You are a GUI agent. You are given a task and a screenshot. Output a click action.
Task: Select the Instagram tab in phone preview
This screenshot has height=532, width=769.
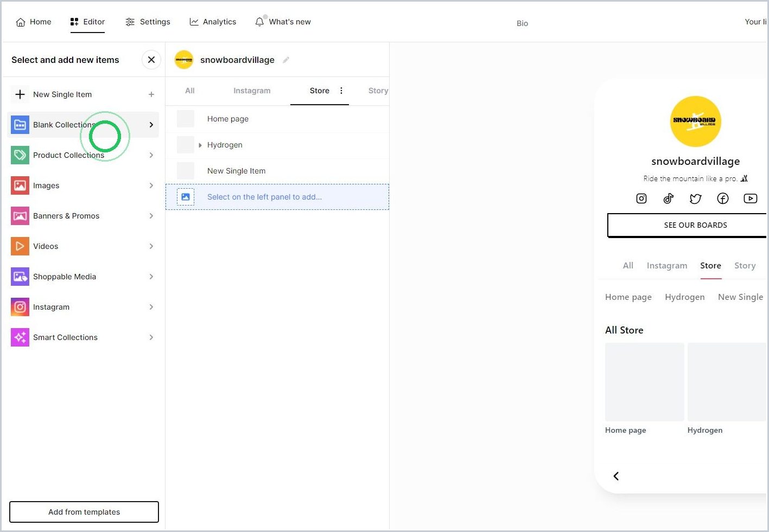tap(667, 266)
